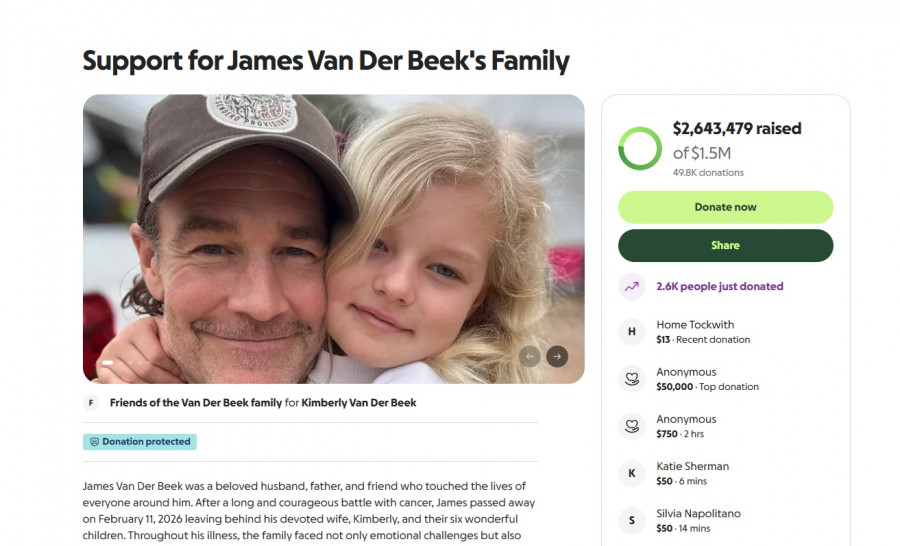Open the Donation protected badge
This screenshot has width=900, height=546.
point(140,442)
